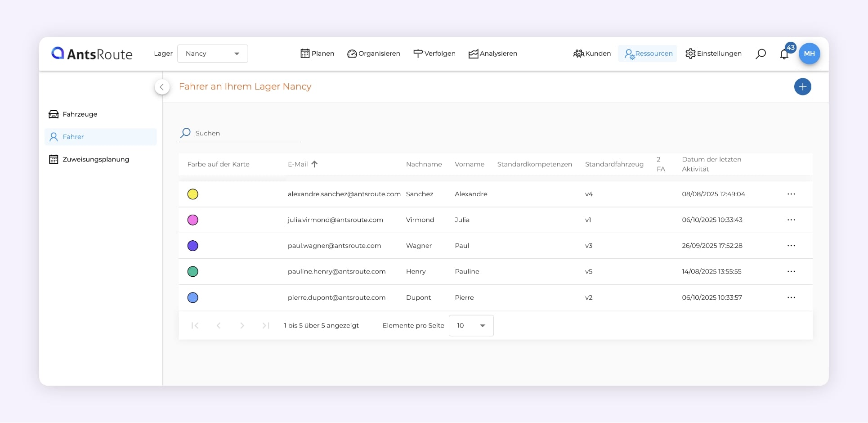This screenshot has width=868, height=423.
Task: Click the blue plus button to add driver
Action: (802, 87)
